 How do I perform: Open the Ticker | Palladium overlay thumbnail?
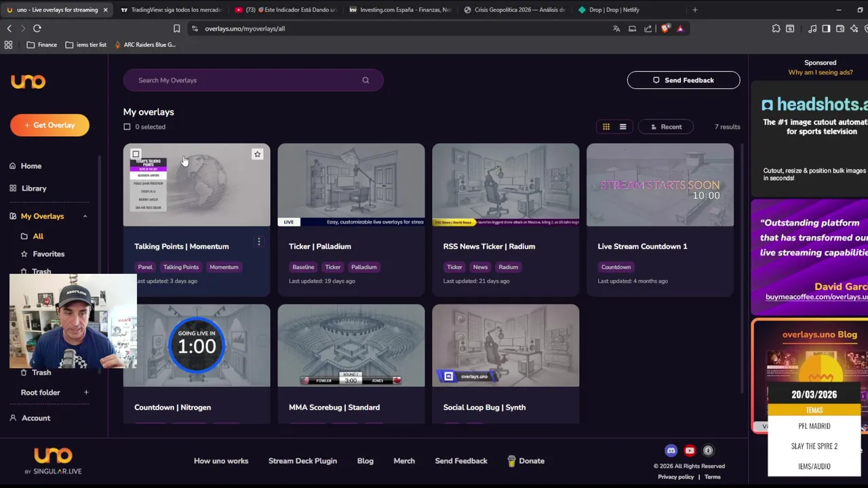pyautogui.click(x=351, y=185)
